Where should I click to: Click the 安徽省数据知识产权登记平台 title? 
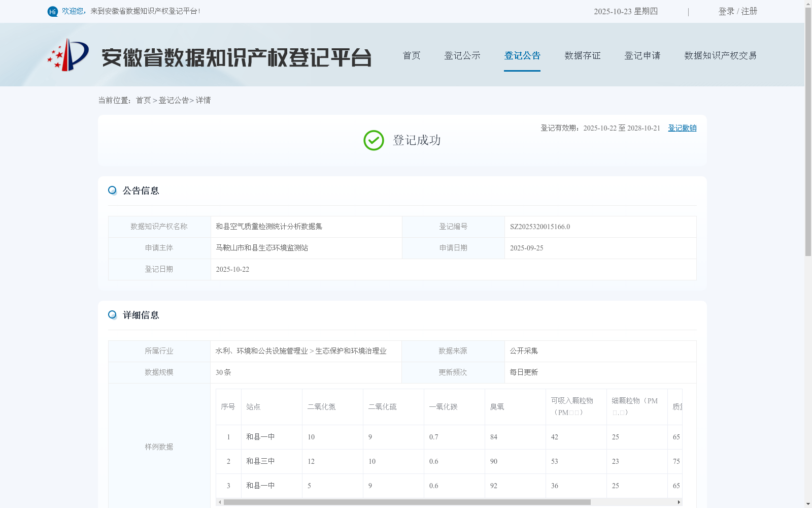pyautogui.click(x=236, y=57)
